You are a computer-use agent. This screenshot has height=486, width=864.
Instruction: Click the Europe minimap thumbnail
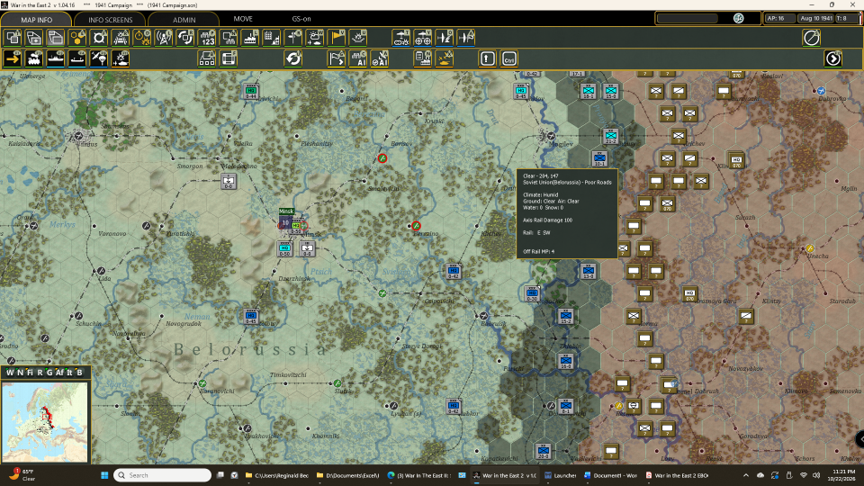45,422
